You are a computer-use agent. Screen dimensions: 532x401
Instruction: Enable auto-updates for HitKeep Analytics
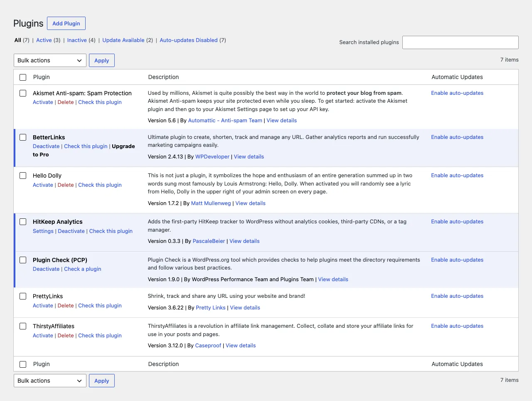click(x=457, y=222)
